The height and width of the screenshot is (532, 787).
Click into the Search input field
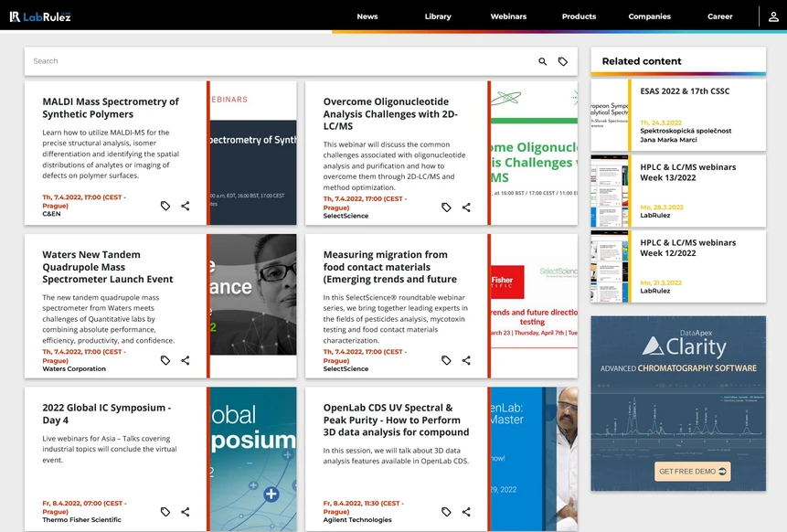pos(274,61)
